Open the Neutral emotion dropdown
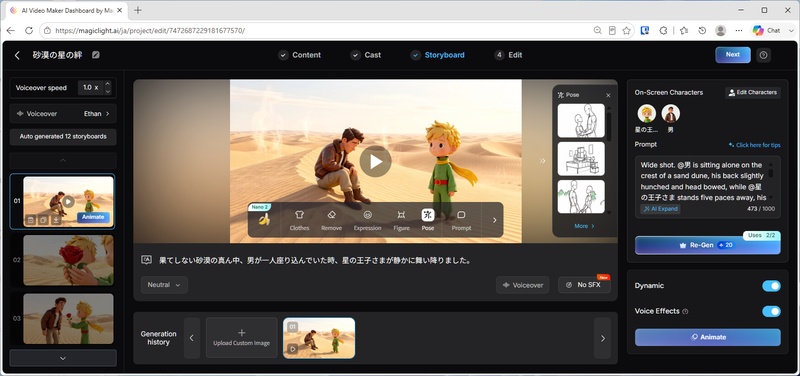The width and height of the screenshot is (800, 376). [x=164, y=285]
